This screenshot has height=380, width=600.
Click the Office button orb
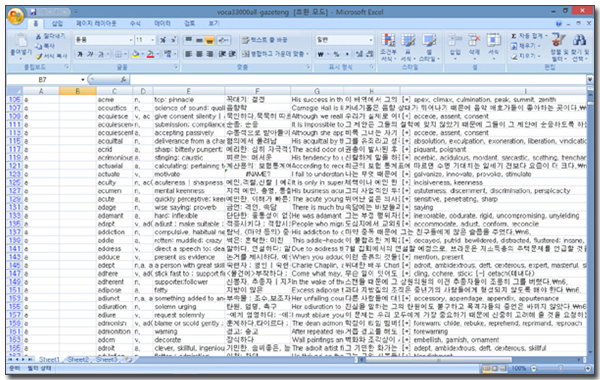pos(15,16)
